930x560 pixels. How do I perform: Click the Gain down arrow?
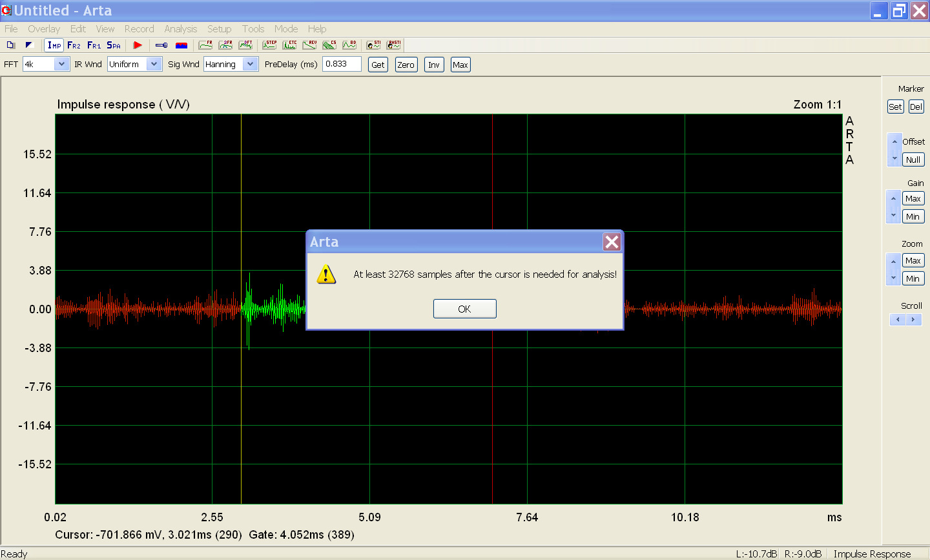[894, 215]
